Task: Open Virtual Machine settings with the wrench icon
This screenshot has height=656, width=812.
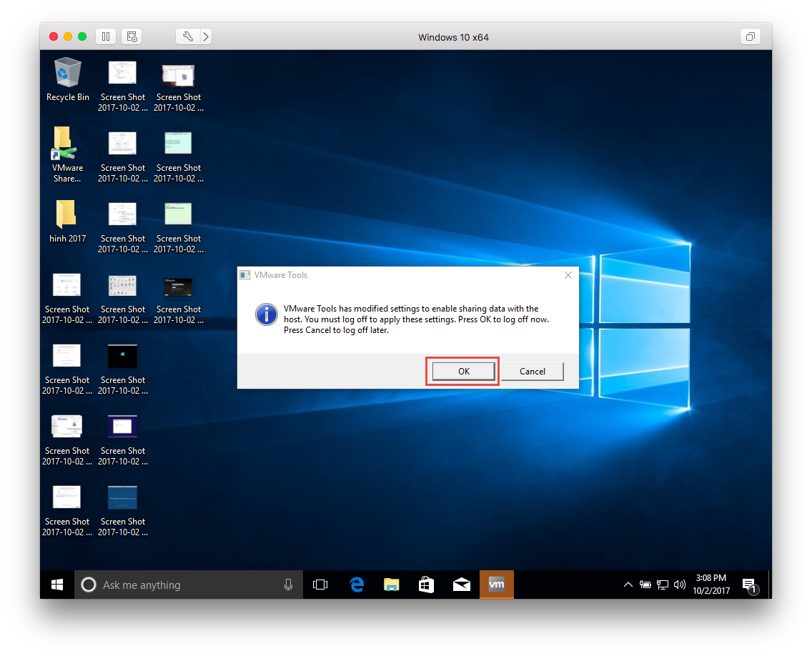Action: coord(187,36)
